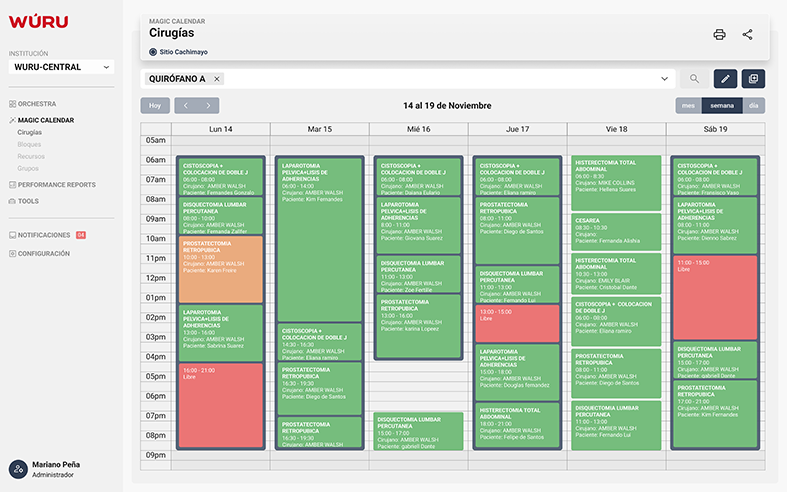This screenshot has height=492, width=787.
Task: Click the Lun 14 column header
Action: pyautogui.click(x=221, y=129)
